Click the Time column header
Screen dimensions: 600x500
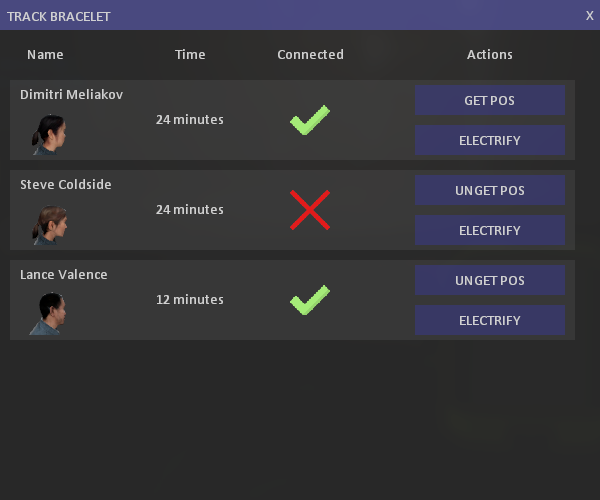190,55
